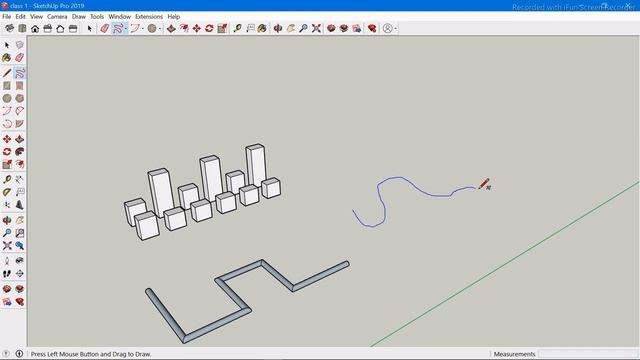The width and height of the screenshot is (640, 360).
Task: Select the 3D Text tool in left tool set
Action: click(20, 204)
